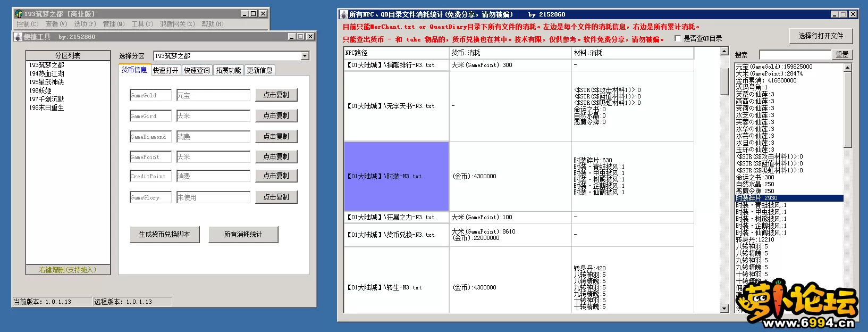Switch to the 快速打开 tab

click(x=166, y=70)
